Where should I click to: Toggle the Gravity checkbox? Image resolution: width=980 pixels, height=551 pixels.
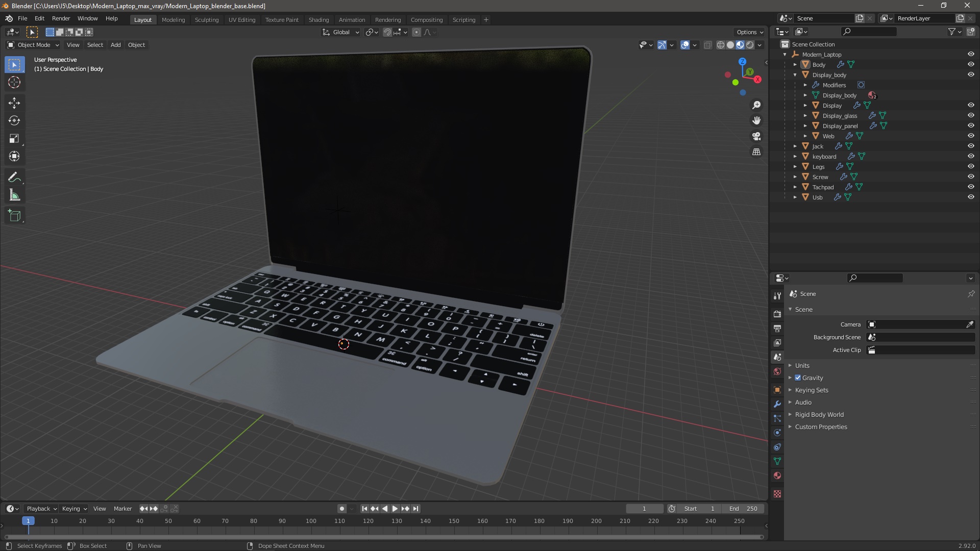pyautogui.click(x=798, y=378)
